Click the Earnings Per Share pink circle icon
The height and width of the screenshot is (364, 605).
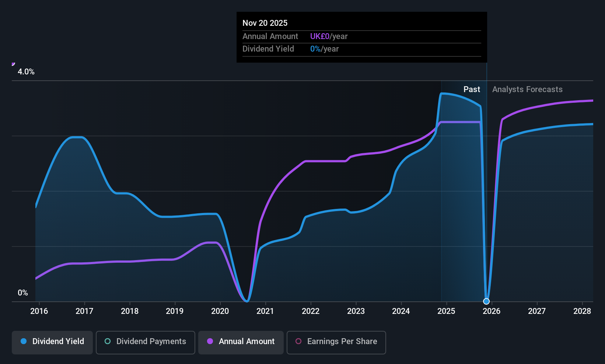[x=298, y=342]
